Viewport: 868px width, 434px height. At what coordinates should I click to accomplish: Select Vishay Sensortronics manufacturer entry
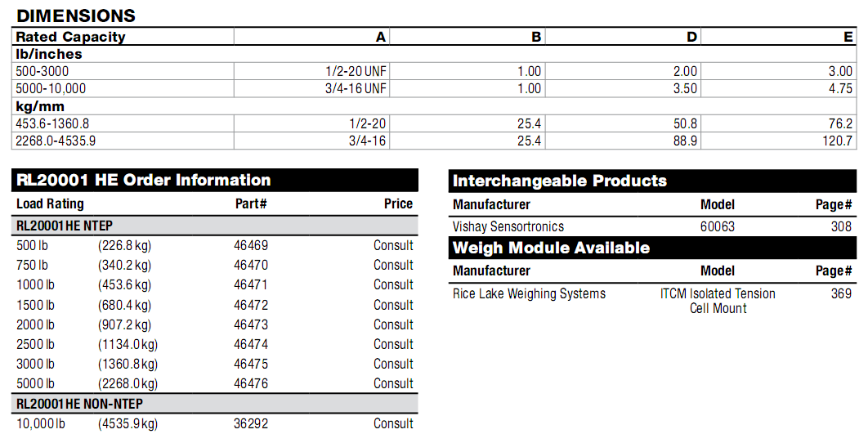tap(508, 226)
